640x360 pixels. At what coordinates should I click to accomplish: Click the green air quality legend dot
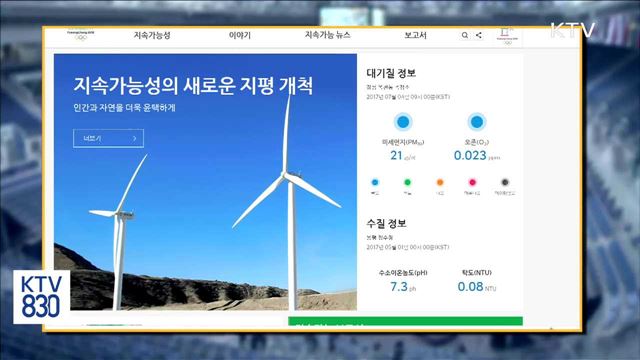click(407, 182)
